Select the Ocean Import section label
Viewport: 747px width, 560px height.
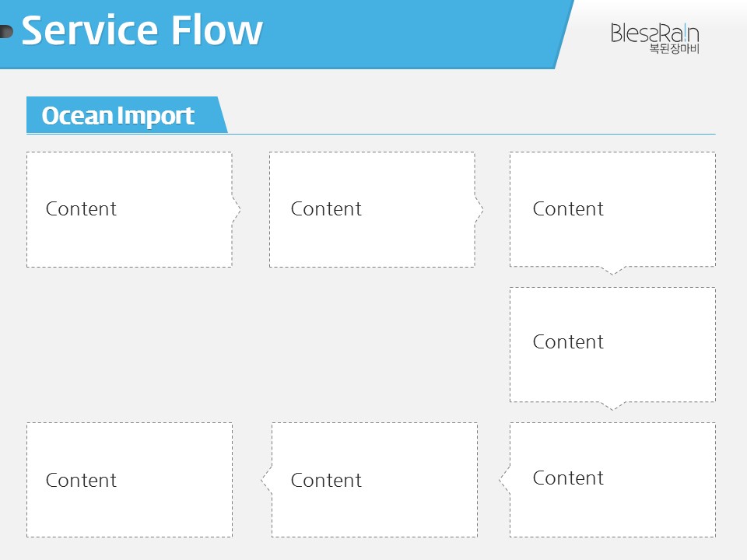[117, 115]
